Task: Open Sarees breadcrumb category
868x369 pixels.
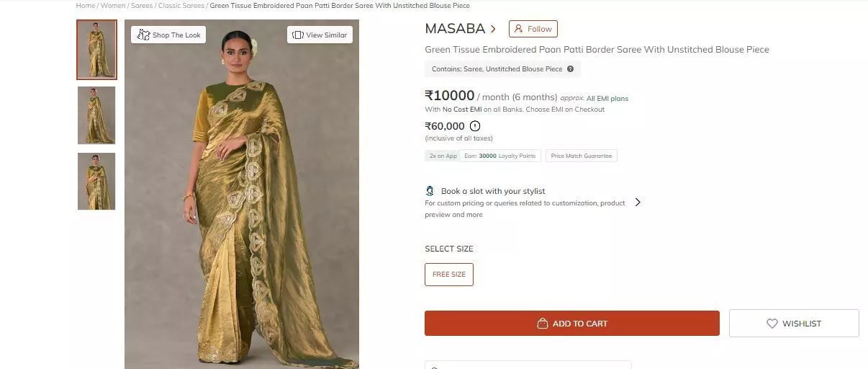Action: [x=142, y=6]
